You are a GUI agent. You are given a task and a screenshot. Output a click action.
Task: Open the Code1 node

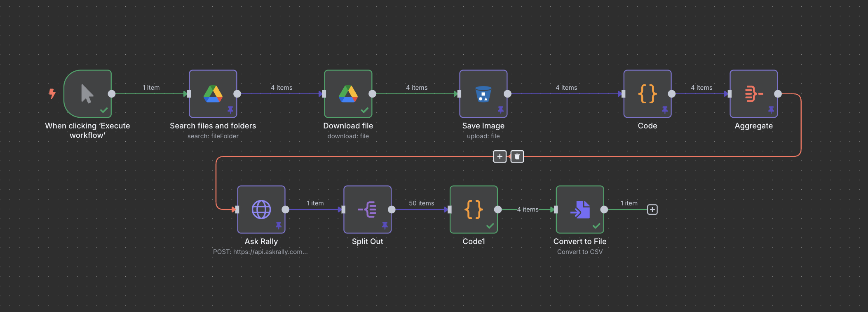[474, 210]
